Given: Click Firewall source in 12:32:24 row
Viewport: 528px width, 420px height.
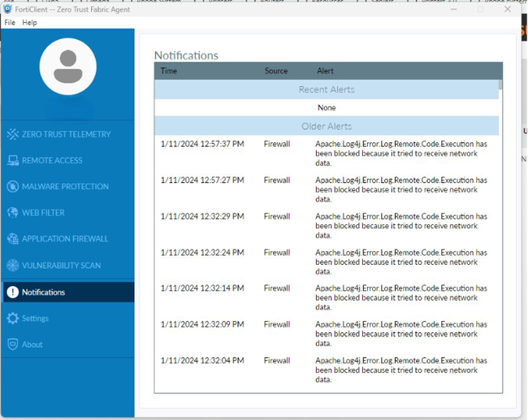Looking at the screenshot, I should pos(277,253).
